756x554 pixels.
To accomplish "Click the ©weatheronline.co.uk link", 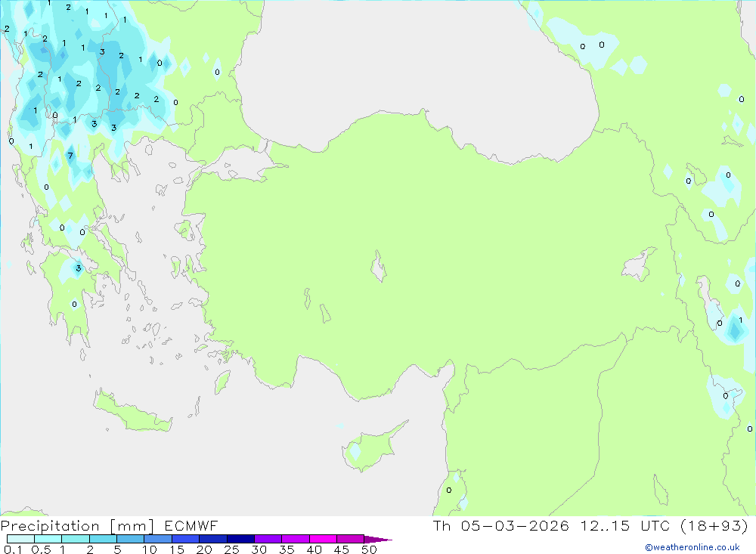I will point(692,547).
